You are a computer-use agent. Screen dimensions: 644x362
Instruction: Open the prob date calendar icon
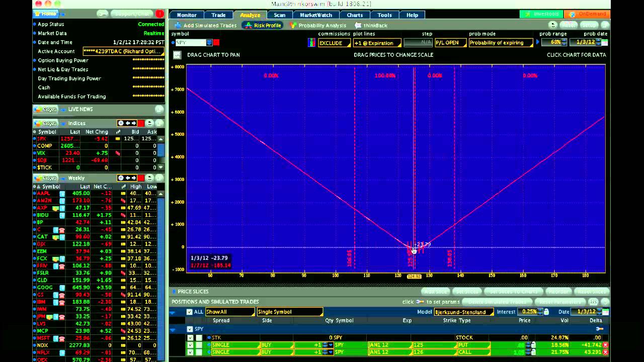click(605, 43)
